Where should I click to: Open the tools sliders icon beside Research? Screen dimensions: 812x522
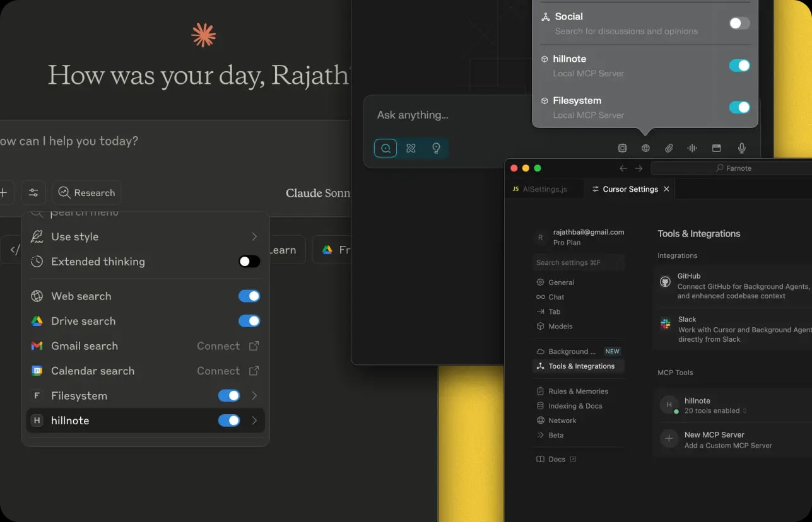pyautogui.click(x=33, y=193)
